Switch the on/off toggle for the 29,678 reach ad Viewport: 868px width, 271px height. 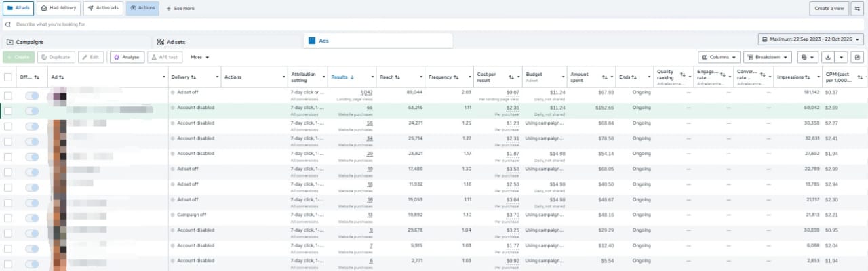(32, 233)
